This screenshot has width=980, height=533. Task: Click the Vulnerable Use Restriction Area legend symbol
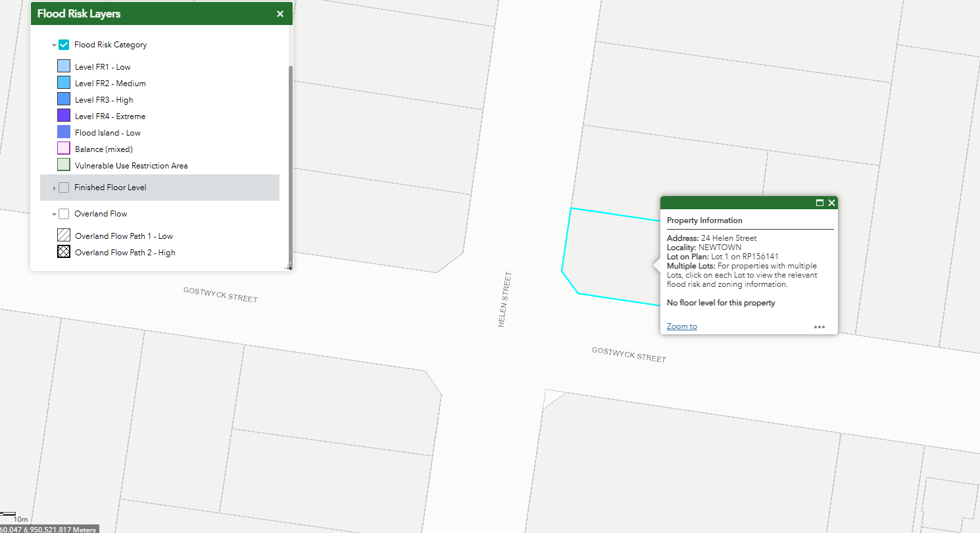click(64, 165)
